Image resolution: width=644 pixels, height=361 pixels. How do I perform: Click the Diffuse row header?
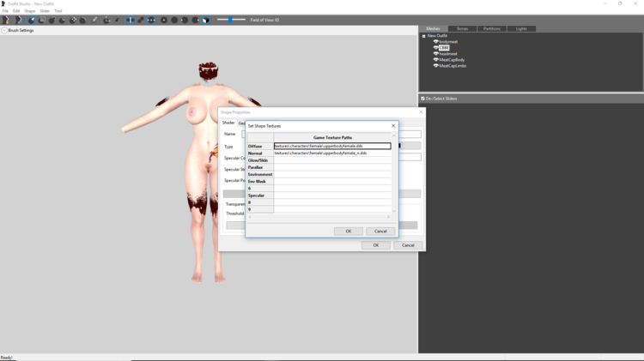click(x=260, y=146)
